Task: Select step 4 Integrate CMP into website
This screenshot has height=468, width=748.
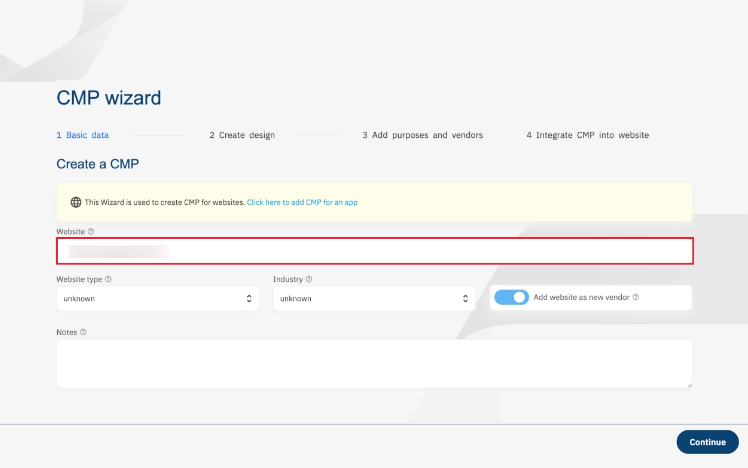Action: pyautogui.click(x=588, y=135)
